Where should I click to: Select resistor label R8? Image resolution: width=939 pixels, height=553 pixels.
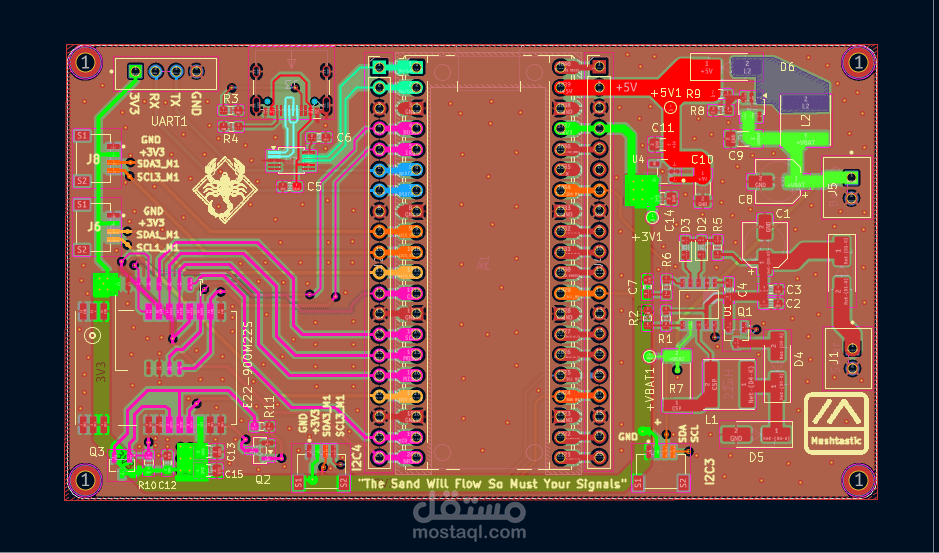(697, 110)
